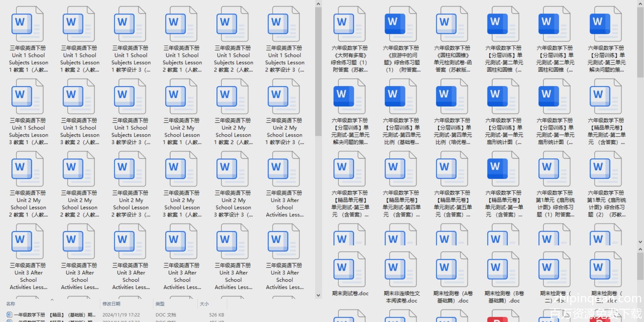
Task: Click up arrow of 六年级数学 pane scrollbar
Action: click(640, 4)
